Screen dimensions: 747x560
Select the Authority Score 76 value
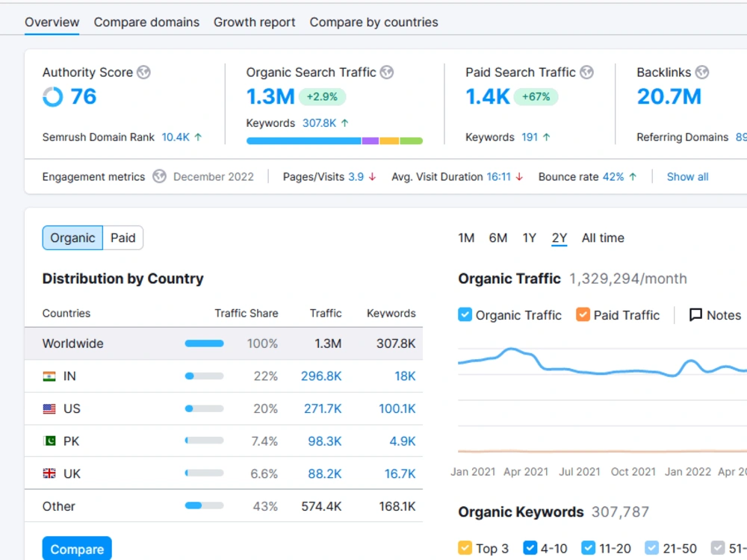point(84,96)
